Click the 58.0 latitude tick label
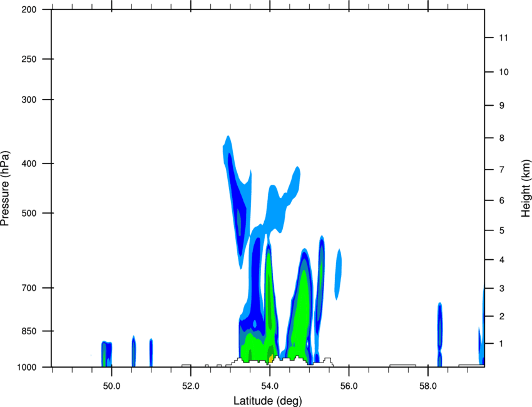 coord(428,386)
